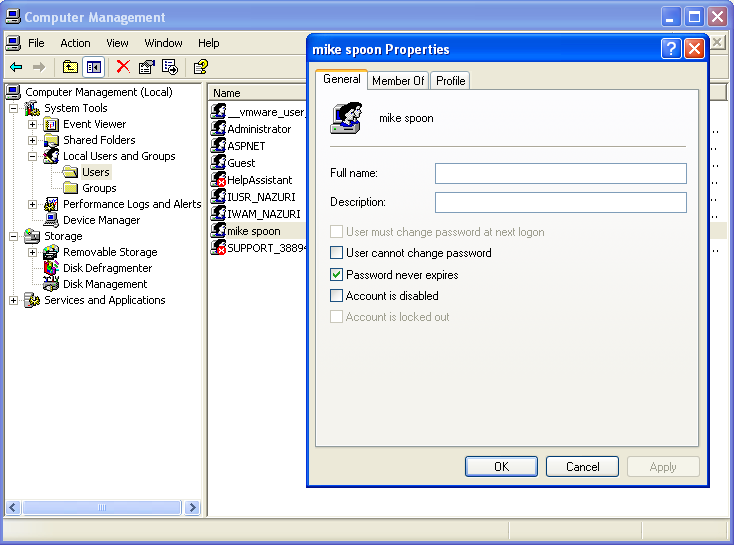The width and height of the screenshot is (734, 545).
Task: Expand the Shared Folders tree node
Action: 32,140
